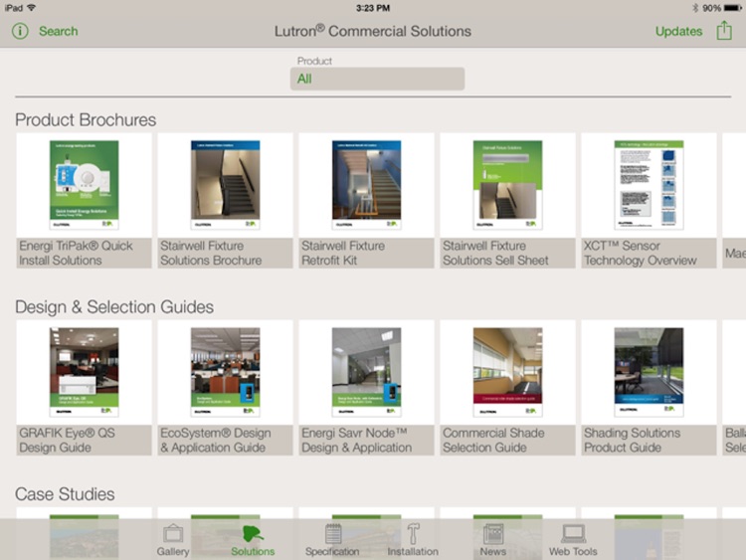Open Stairwell Fixture Retrofit Kit cover
The height and width of the screenshot is (560, 746).
point(366,185)
